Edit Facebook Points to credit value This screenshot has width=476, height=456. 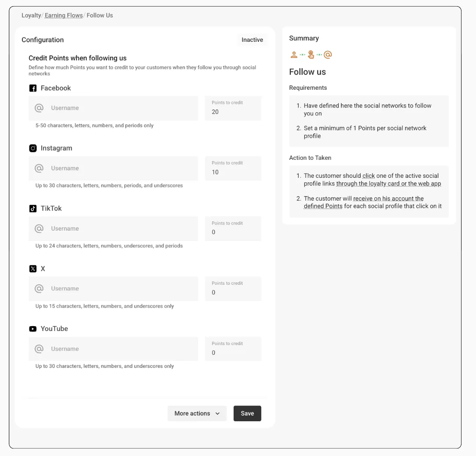[x=233, y=112]
